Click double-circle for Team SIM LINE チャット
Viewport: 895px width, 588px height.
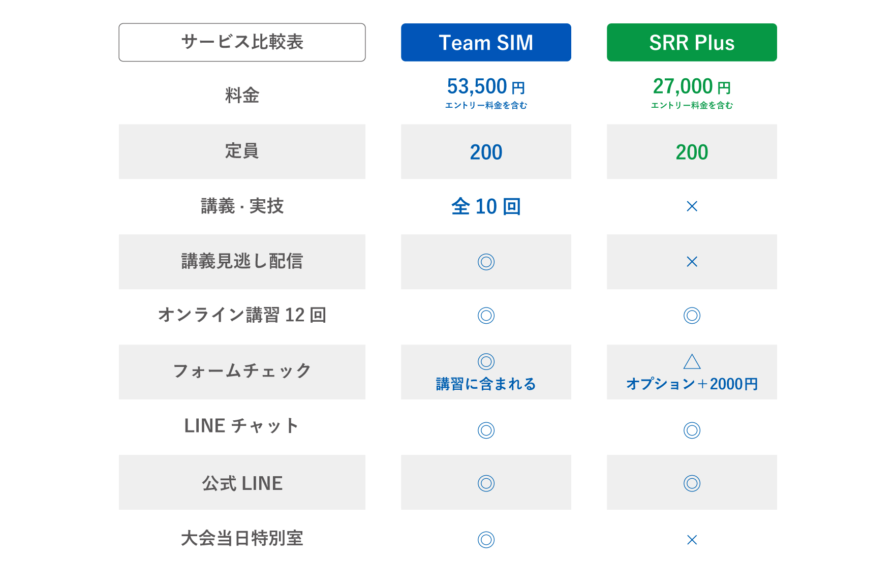(x=486, y=430)
